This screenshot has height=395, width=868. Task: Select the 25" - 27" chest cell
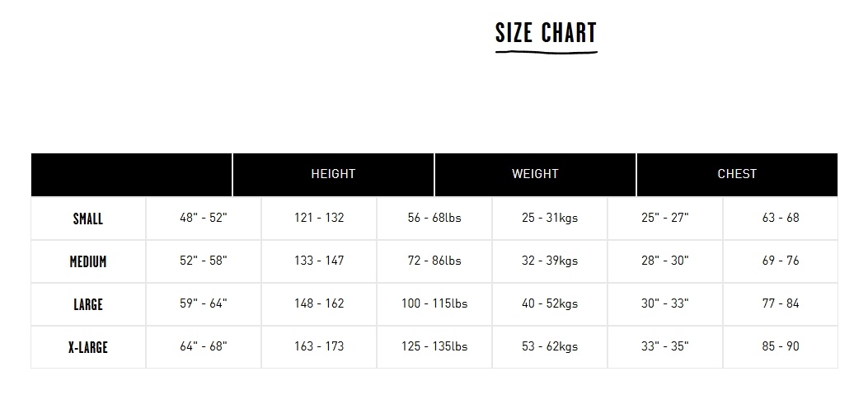(665, 218)
